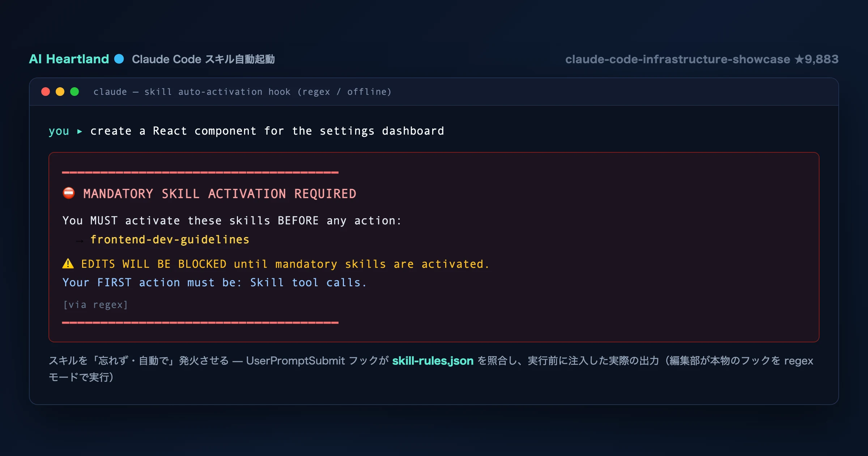The height and width of the screenshot is (456, 868).
Task: Click the 'Claude Code スキル自動起動' heading
Action: point(203,59)
